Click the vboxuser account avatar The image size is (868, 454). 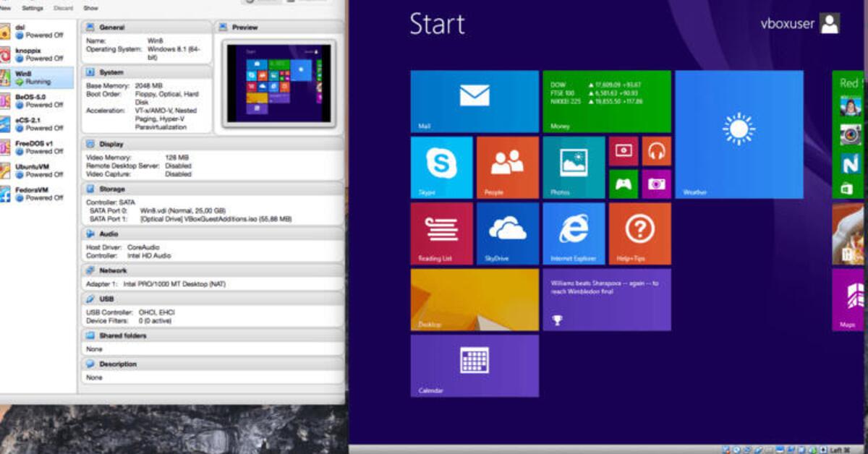pos(830,23)
